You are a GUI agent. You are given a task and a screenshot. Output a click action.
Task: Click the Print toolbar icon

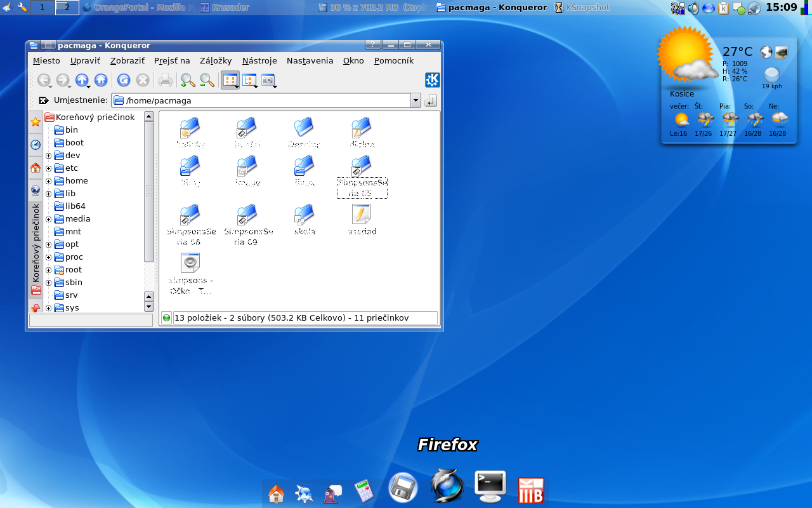[x=166, y=80]
